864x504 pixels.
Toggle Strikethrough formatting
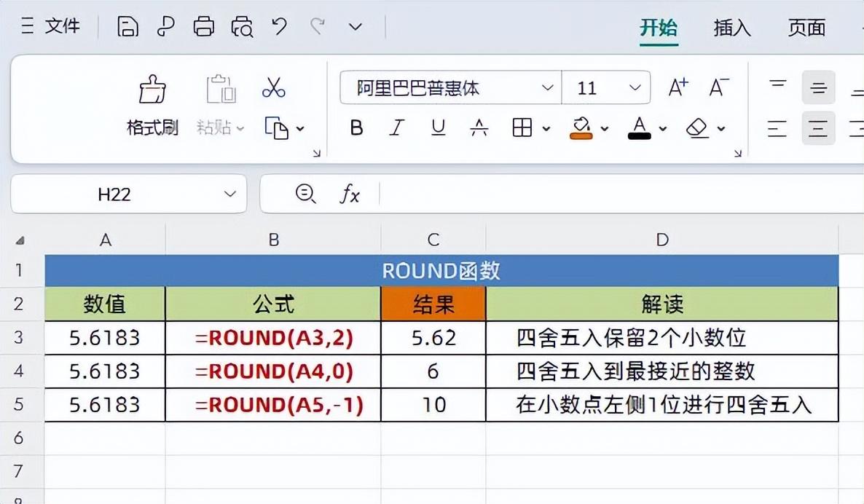pos(479,127)
